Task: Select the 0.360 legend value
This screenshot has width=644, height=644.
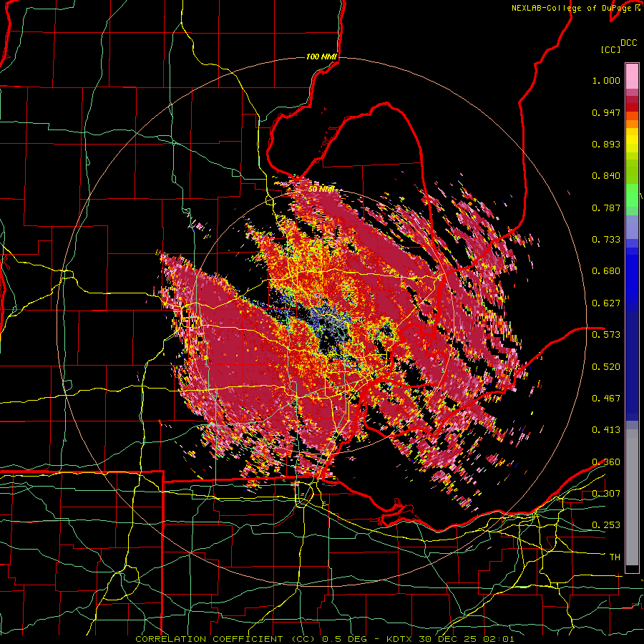Action: coord(606,462)
